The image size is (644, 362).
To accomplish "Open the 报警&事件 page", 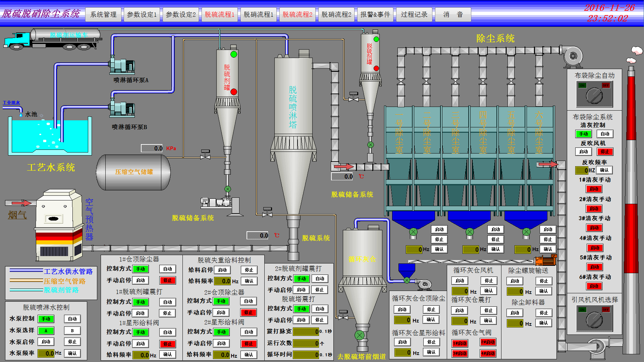I will pyautogui.click(x=375, y=14).
